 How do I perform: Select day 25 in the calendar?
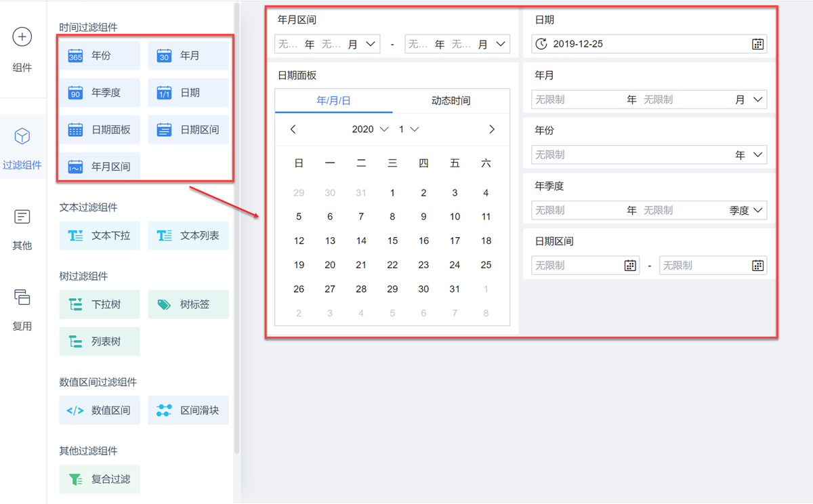(x=486, y=265)
